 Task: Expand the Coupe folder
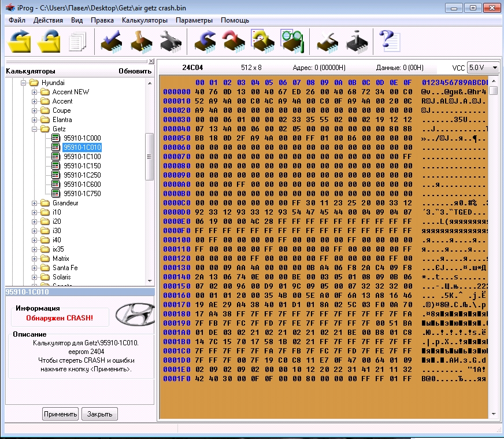point(34,110)
